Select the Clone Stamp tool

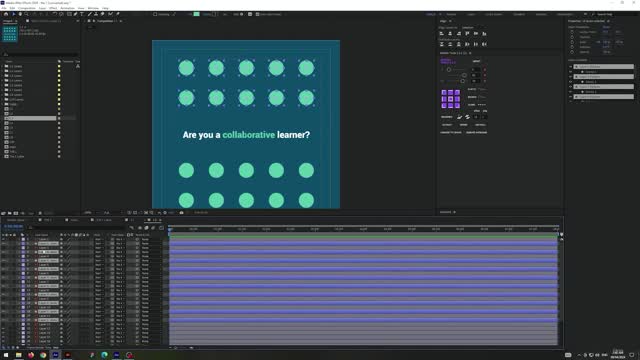tap(96, 14)
